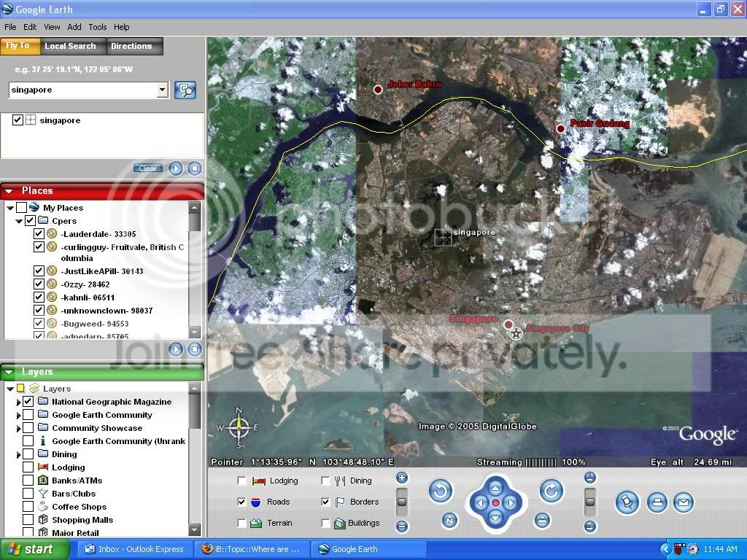Stop the Places tour

(194, 349)
